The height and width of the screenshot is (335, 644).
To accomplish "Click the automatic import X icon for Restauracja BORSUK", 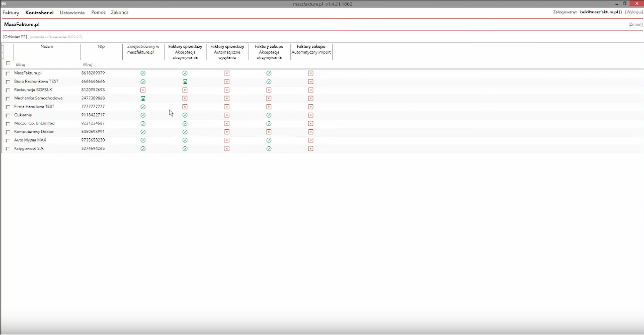I will point(311,90).
